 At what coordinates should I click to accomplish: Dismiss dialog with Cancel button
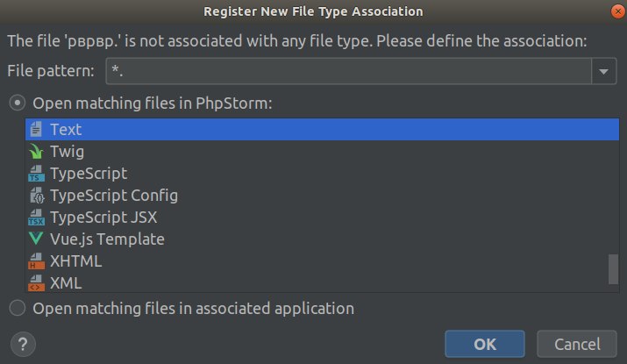pyautogui.click(x=577, y=344)
